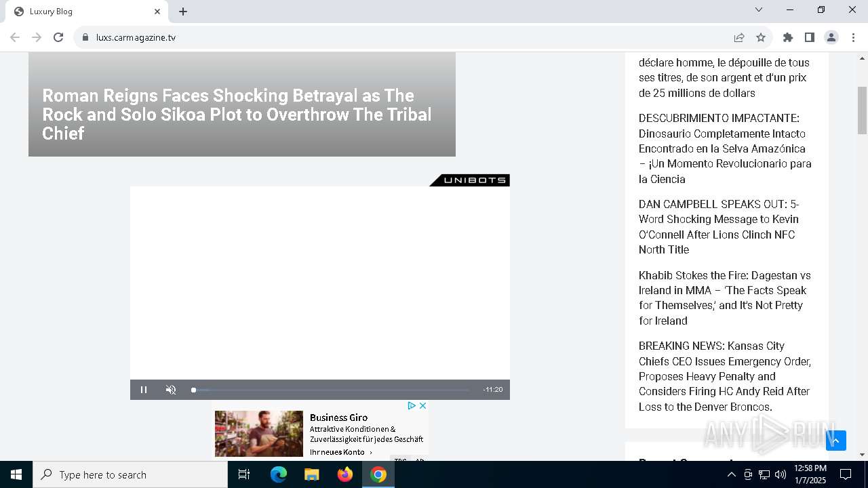Image resolution: width=868 pixels, height=488 pixels.
Task: Open the article about 25 millions de dollars
Action: pyautogui.click(x=724, y=77)
